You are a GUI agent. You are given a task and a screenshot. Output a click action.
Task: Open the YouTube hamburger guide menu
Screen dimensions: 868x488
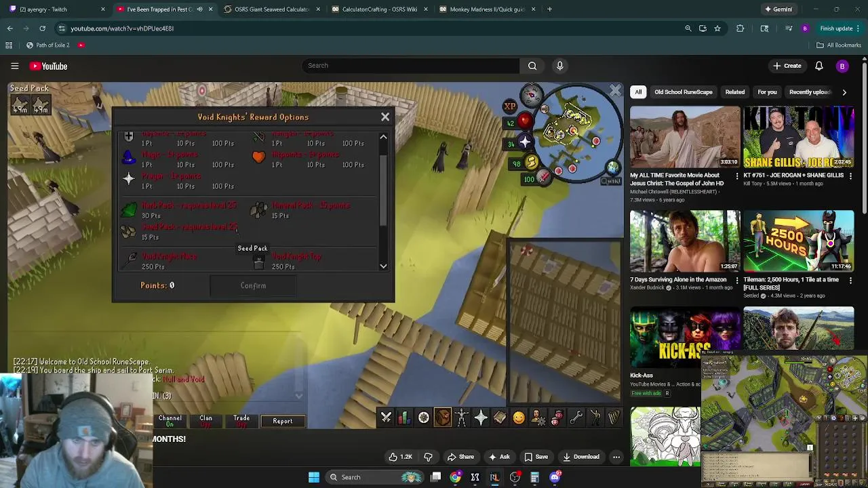[14, 66]
